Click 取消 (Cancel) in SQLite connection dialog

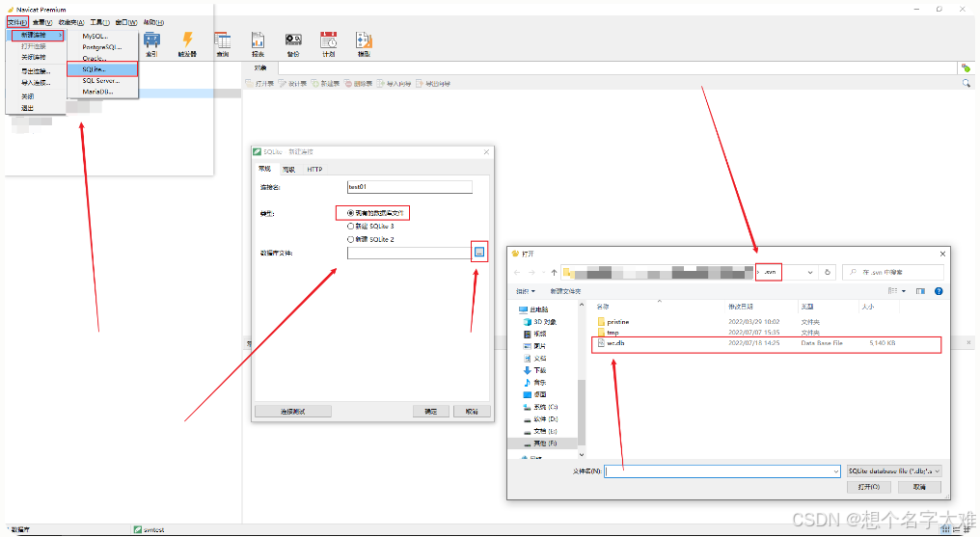click(472, 412)
